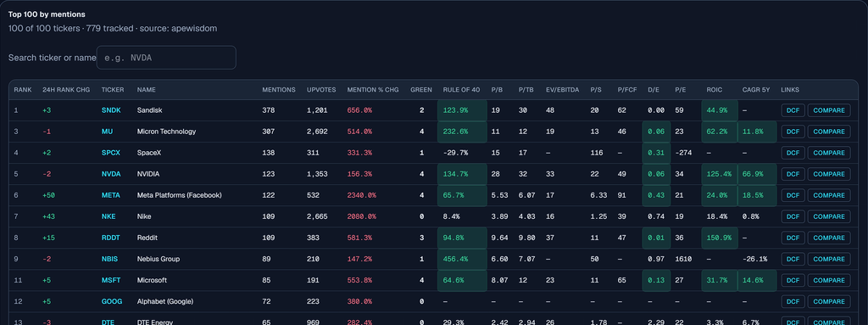Open the NBIS ticker link
This screenshot has height=325, width=868.
pos(109,259)
